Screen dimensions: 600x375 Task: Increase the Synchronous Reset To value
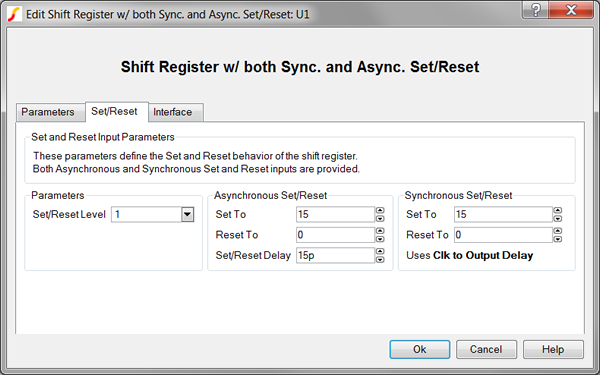pyautogui.click(x=558, y=231)
